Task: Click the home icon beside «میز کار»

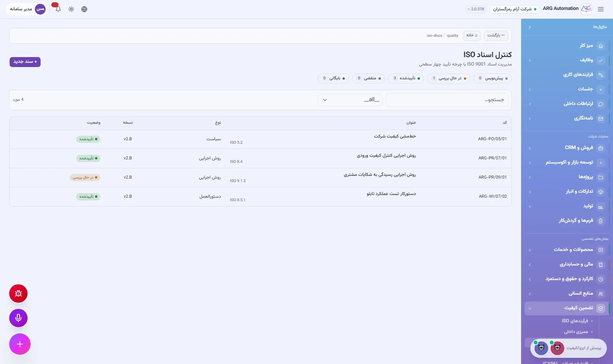Action: (x=601, y=46)
